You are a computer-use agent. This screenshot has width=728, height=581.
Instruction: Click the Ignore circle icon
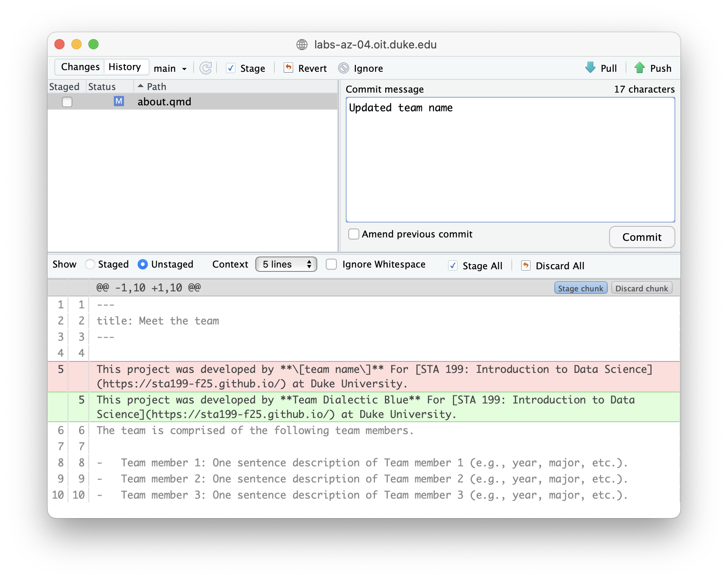point(344,68)
